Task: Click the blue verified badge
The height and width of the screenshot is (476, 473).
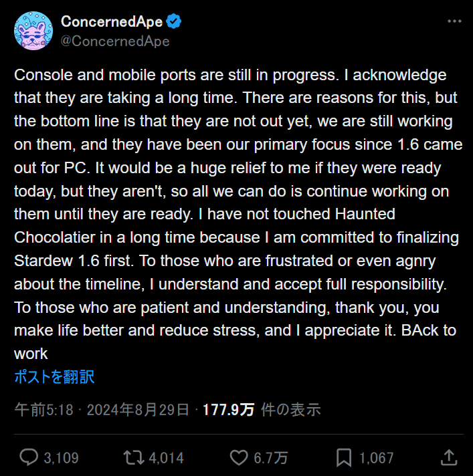Action: (x=173, y=21)
